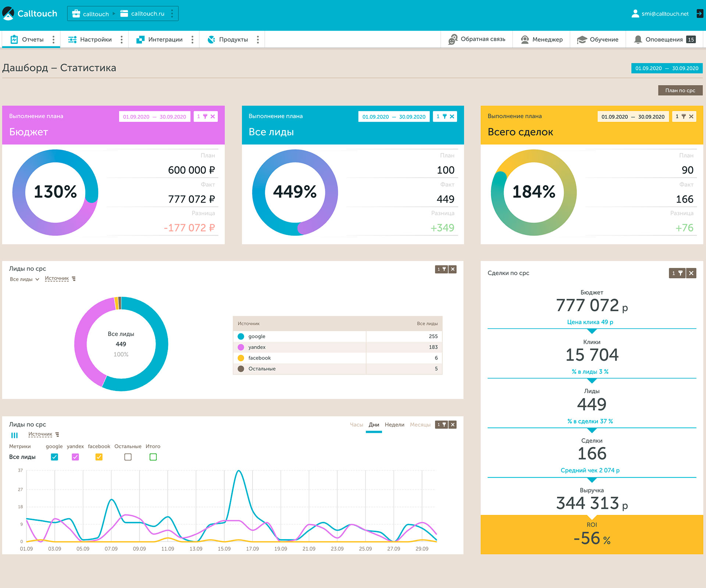Enable the Остальные checkbox under the line chart
706x588 pixels.
128,457
